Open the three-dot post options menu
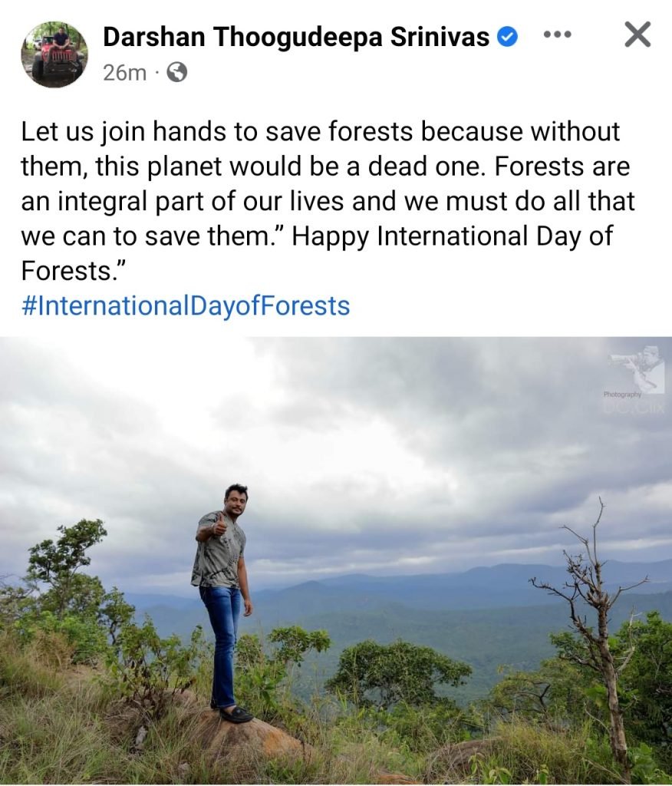 pos(557,35)
